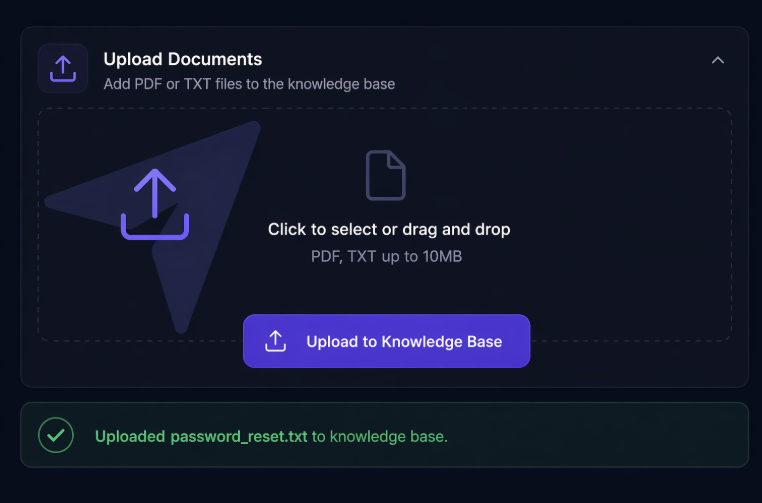Click the password_reset.txt file name in the message
This screenshot has height=503, width=762.
pos(239,436)
